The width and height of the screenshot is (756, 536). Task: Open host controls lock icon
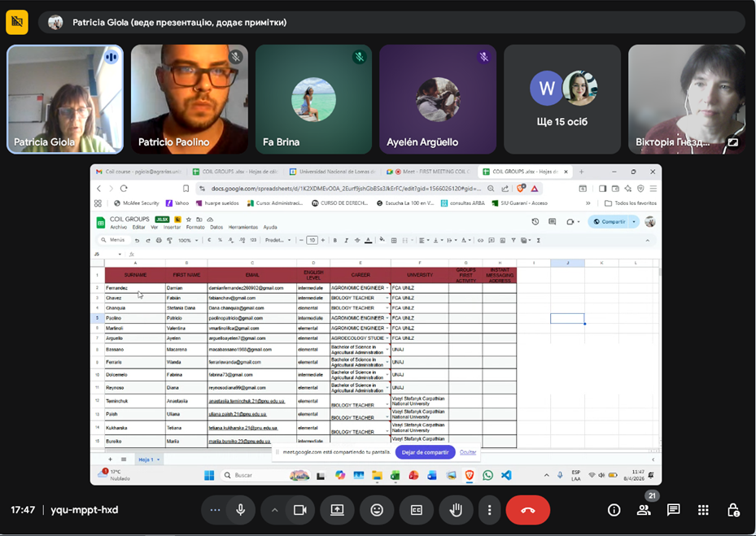(733, 510)
